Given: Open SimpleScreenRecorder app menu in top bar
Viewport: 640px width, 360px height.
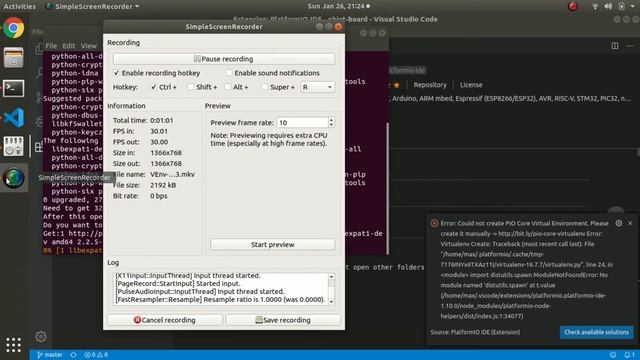Looking at the screenshot, I should tap(92, 6).
